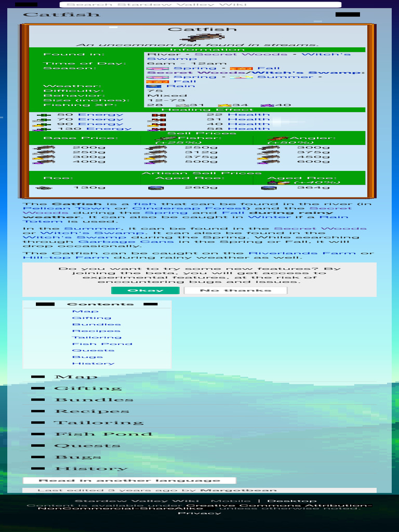399x532 pixels.
Task: Click the Fall season icon in Season row
Action: coord(241,69)
